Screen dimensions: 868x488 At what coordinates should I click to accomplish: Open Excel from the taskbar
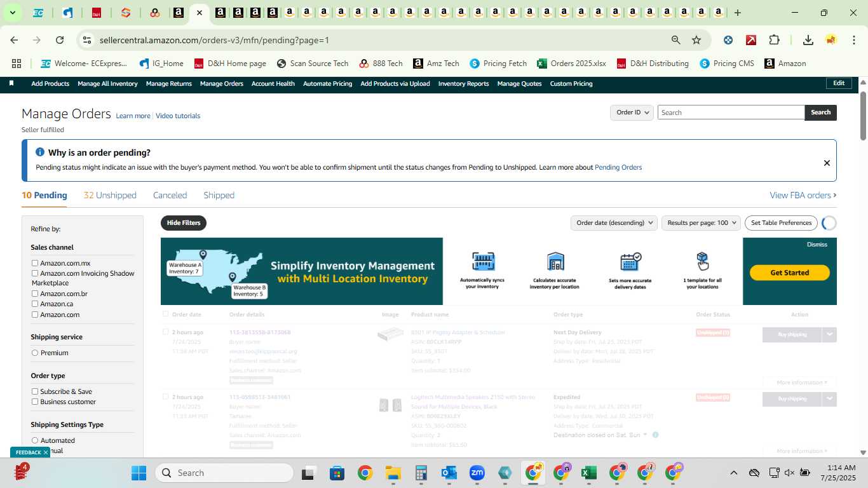tap(588, 473)
